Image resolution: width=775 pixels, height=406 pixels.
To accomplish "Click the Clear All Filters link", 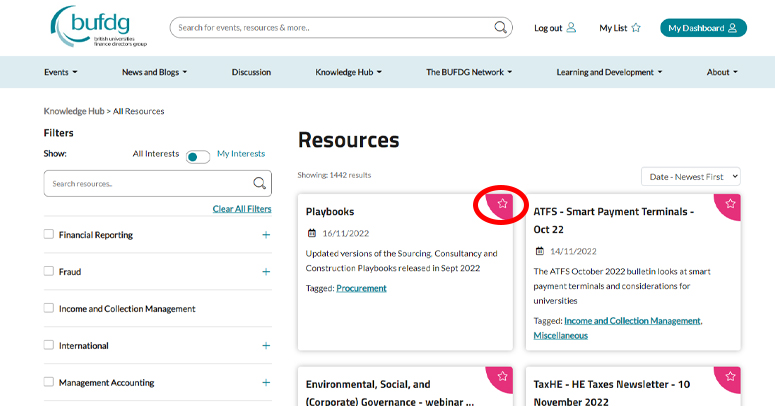I will coord(242,209).
